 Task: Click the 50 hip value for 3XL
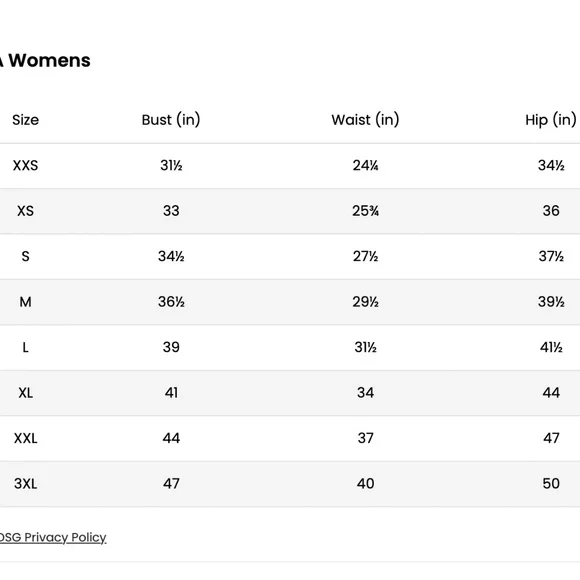pyautogui.click(x=551, y=484)
